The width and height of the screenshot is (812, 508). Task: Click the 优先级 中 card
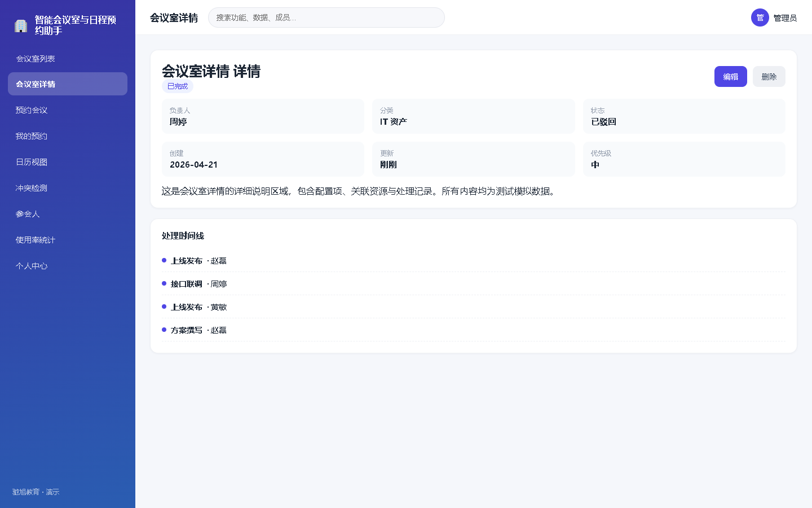click(684, 159)
